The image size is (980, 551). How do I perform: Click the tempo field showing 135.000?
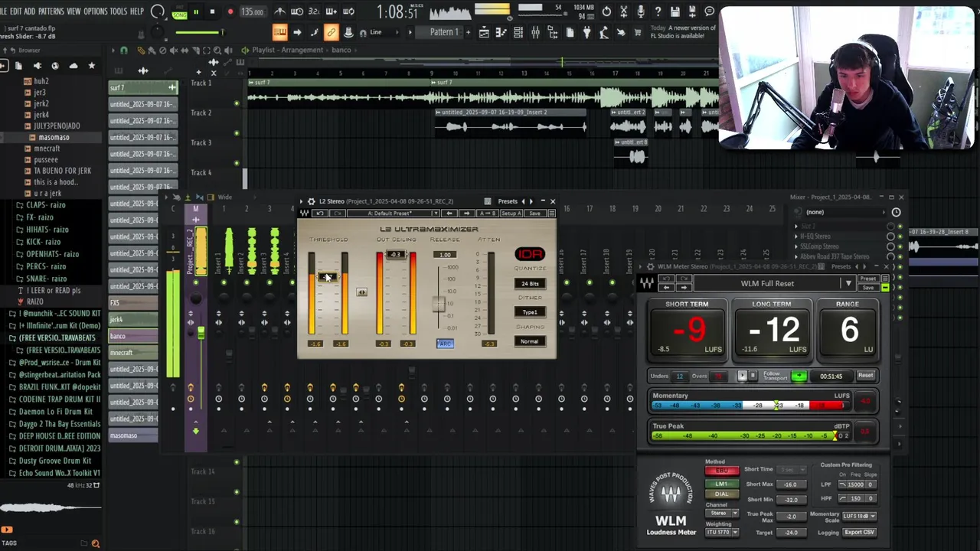252,11
